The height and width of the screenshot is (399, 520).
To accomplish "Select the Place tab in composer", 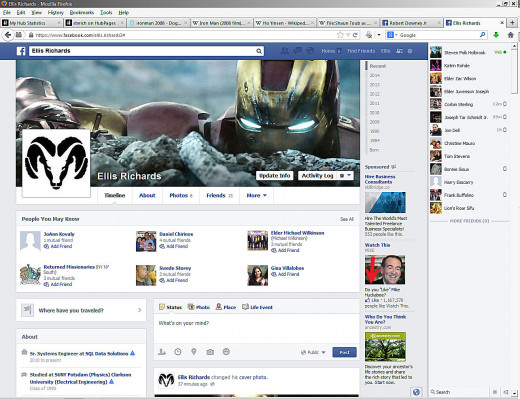I will click(226, 307).
